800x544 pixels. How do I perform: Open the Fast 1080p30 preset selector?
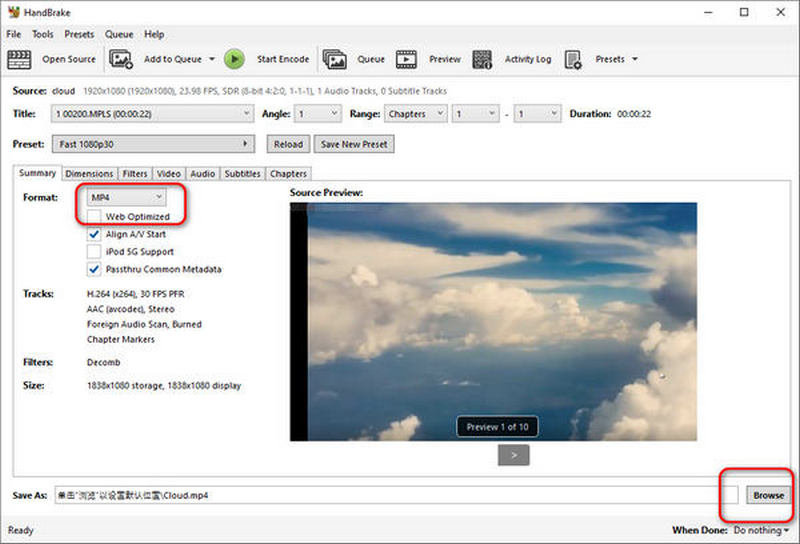click(x=153, y=144)
